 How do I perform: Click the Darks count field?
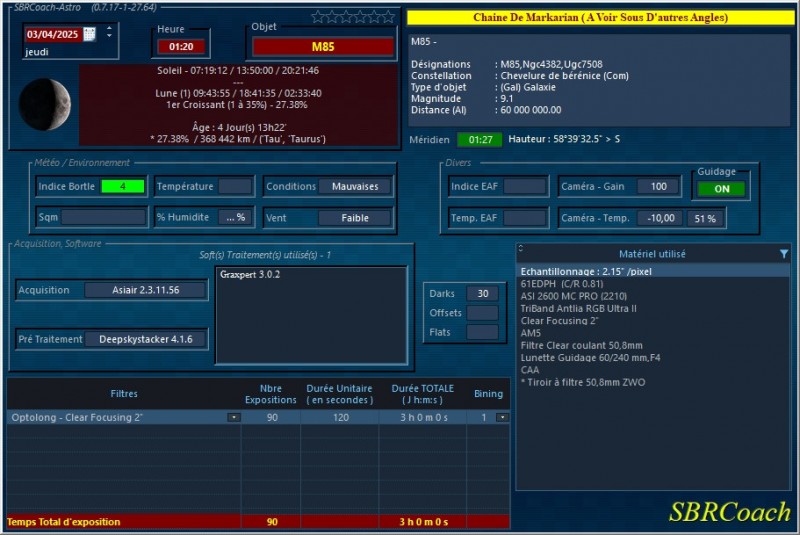(482, 293)
